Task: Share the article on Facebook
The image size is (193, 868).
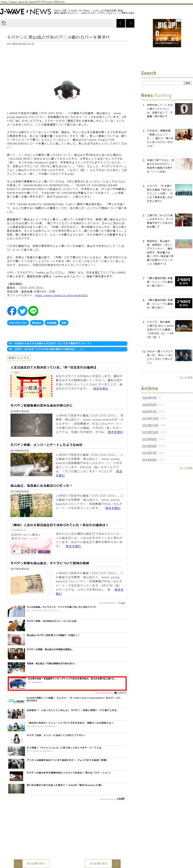Action: pos(12,311)
